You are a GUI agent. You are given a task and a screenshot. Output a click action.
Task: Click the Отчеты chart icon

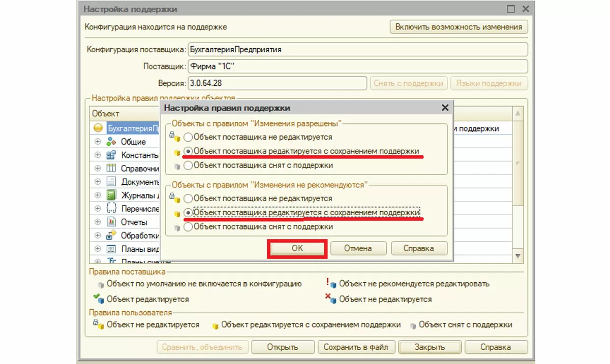tap(111, 222)
